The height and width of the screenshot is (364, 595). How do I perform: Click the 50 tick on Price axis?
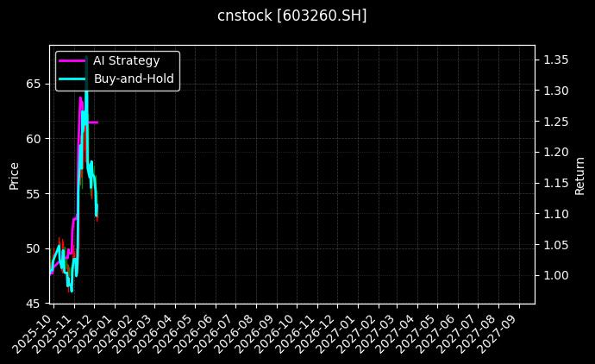[x=33, y=248]
